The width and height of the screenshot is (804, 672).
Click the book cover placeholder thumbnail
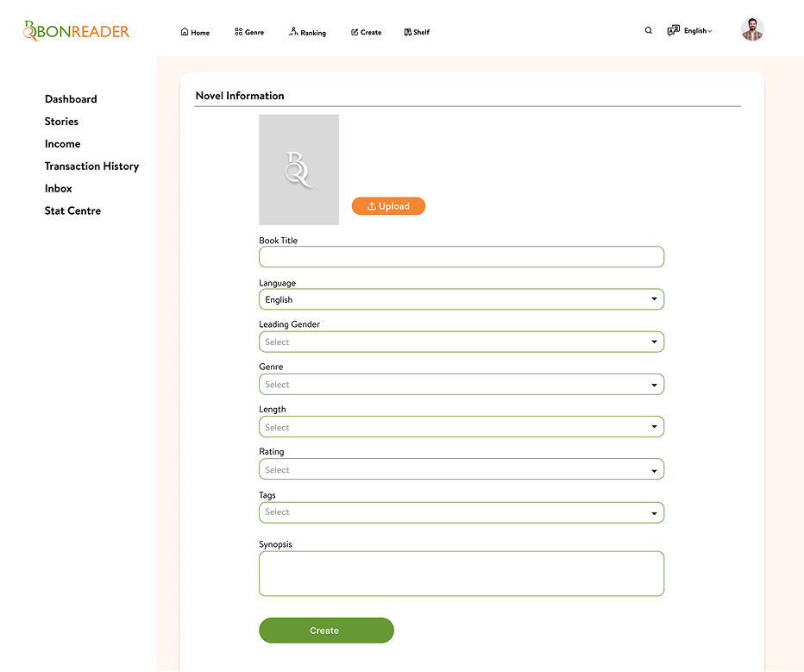(x=298, y=170)
